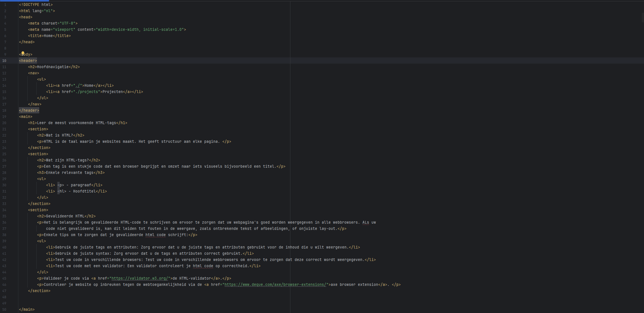
Task: Click the "Wat is HTML?" heading
Action: point(60,135)
